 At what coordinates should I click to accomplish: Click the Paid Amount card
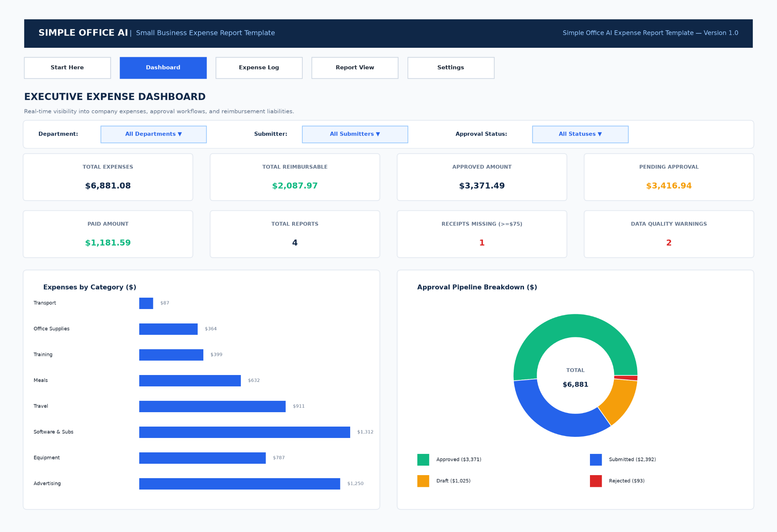point(108,234)
